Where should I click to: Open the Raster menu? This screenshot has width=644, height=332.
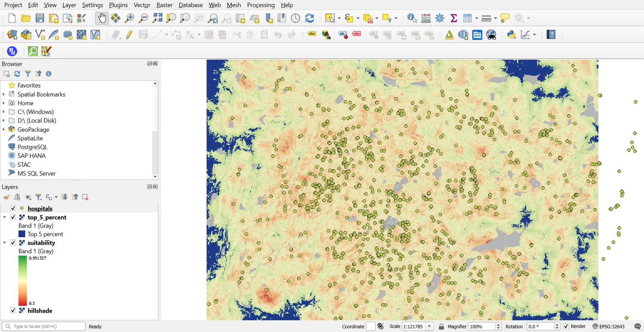(x=164, y=5)
